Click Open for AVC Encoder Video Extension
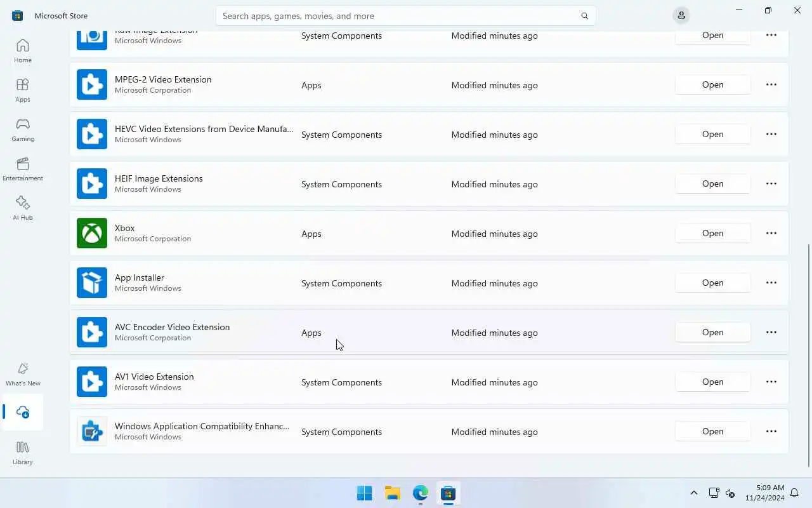The image size is (812, 508). point(713,332)
